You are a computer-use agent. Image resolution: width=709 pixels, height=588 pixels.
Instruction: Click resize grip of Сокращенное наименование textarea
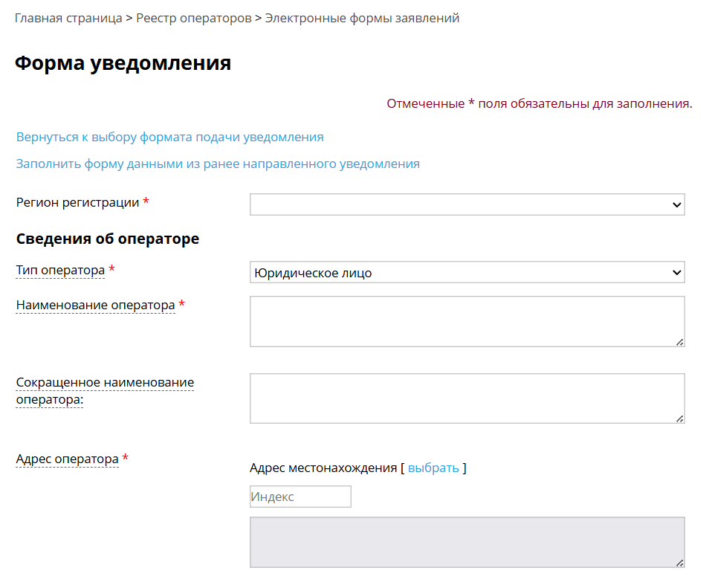click(x=679, y=419)
